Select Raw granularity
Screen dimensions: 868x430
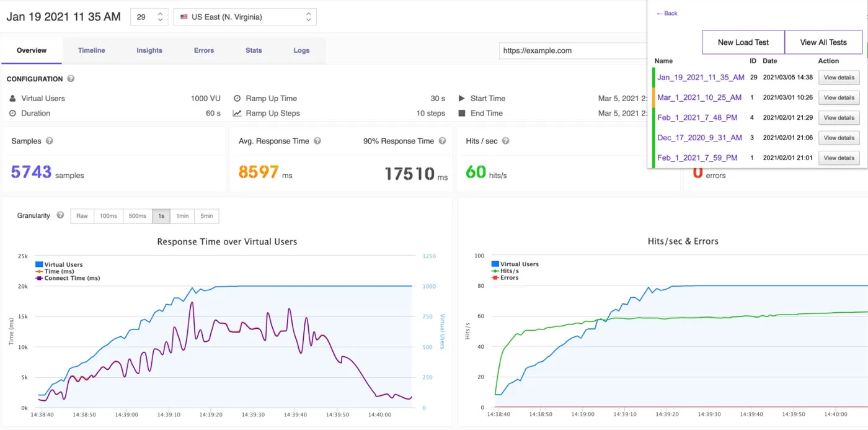82,216
